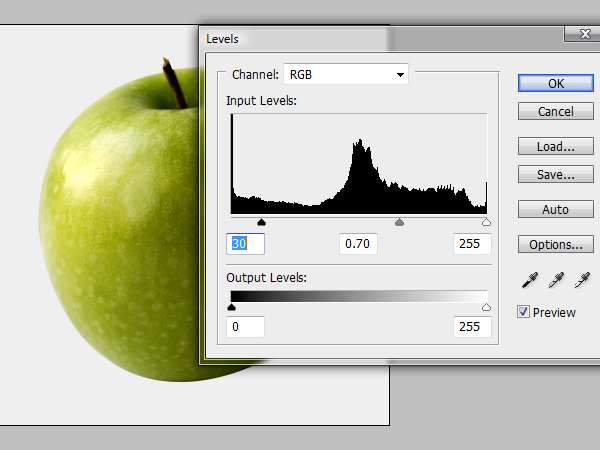The height and width of the screenshot is (450, 600).
Task: Select the gray point eyedropper
Action: coord(556,280)
